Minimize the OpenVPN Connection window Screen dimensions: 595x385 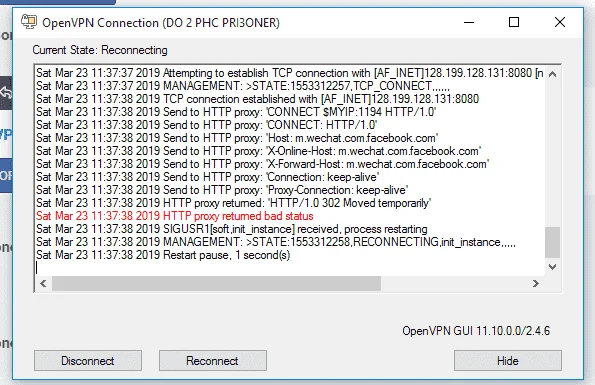(x=469, y=22)
